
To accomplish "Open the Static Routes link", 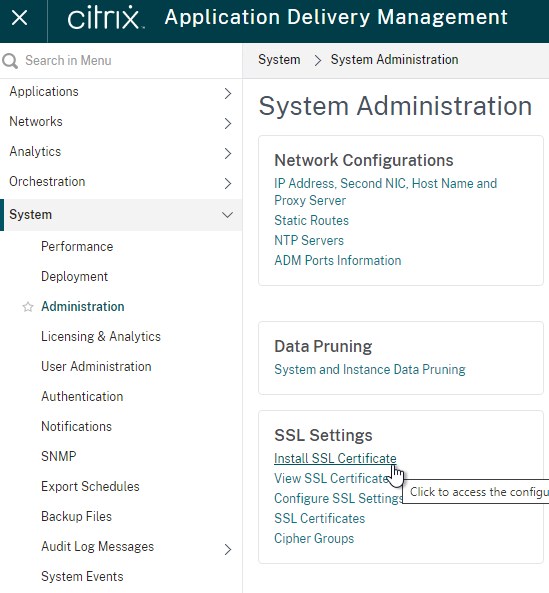I will click(312, 220).
